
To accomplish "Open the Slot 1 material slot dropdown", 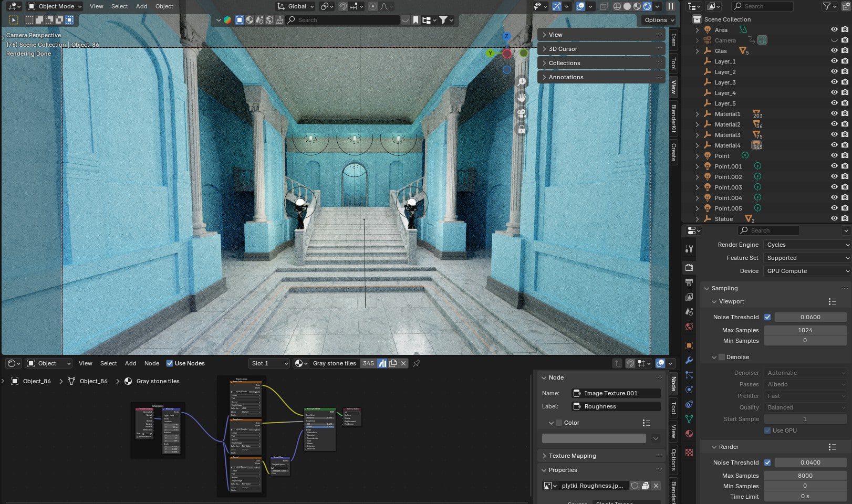I will point(268,363).
